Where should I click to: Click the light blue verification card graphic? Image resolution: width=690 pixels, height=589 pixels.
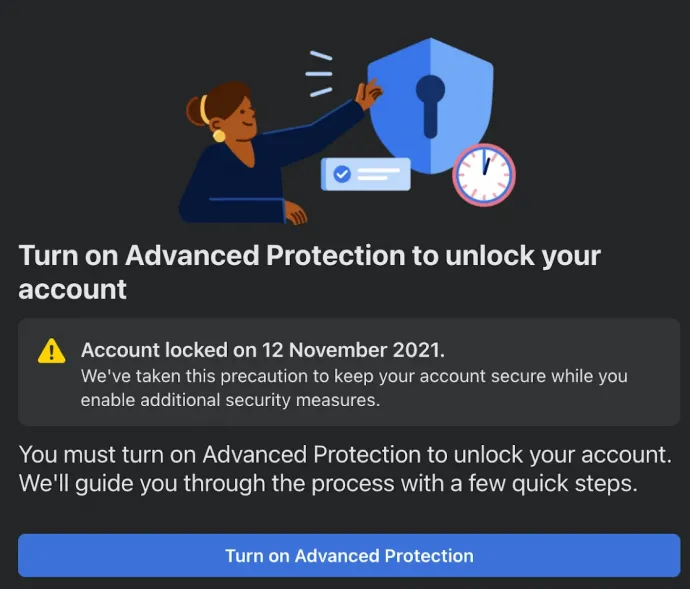point(366,174)
